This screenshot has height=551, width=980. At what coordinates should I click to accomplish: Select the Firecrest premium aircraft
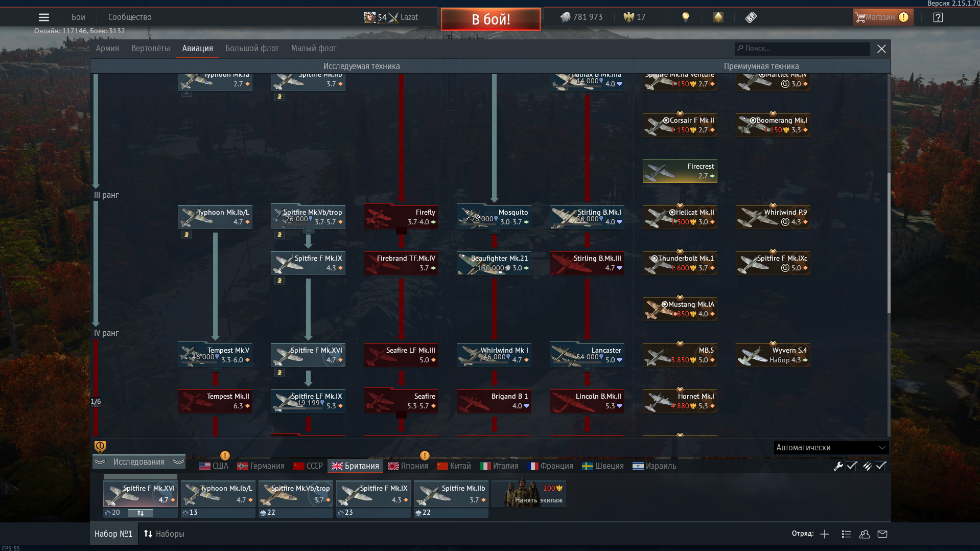680,171
